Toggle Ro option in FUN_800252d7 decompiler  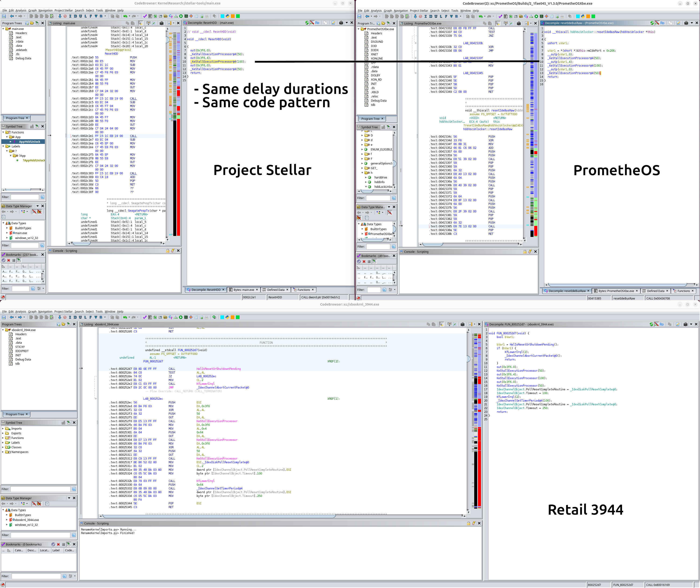[661, 324]
